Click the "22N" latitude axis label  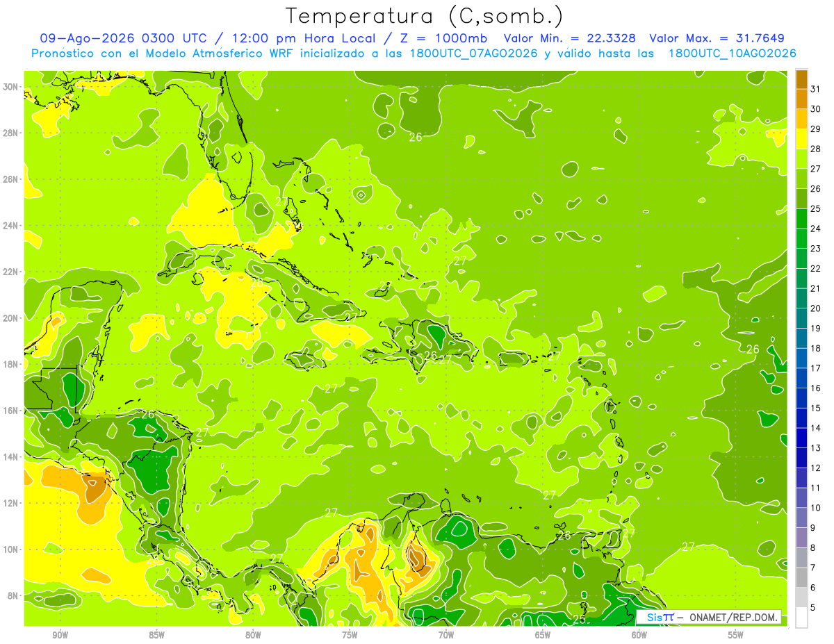12,272
